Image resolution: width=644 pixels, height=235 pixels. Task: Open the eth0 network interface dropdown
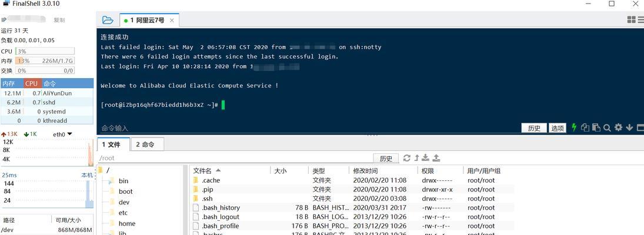coord(62,134)
